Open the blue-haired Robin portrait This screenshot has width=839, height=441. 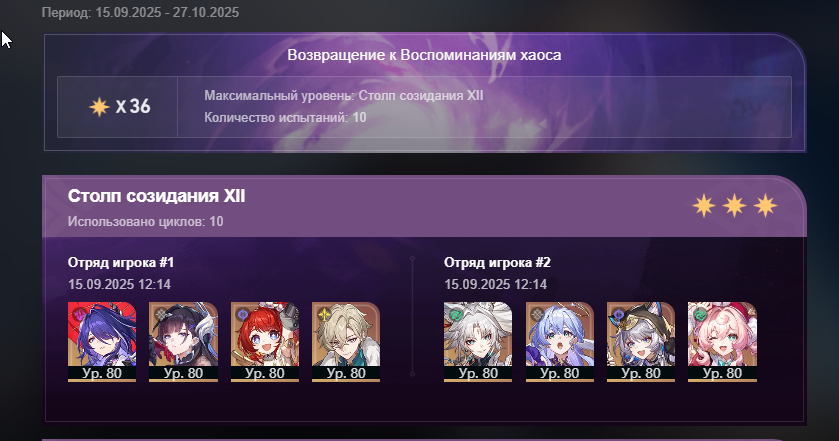559,341
